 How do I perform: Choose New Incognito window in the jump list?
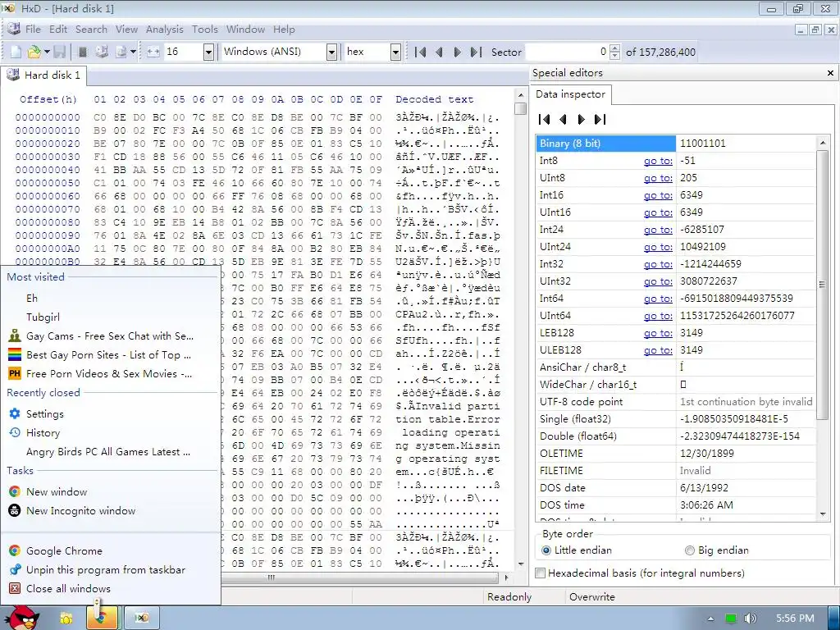point(112,510)
